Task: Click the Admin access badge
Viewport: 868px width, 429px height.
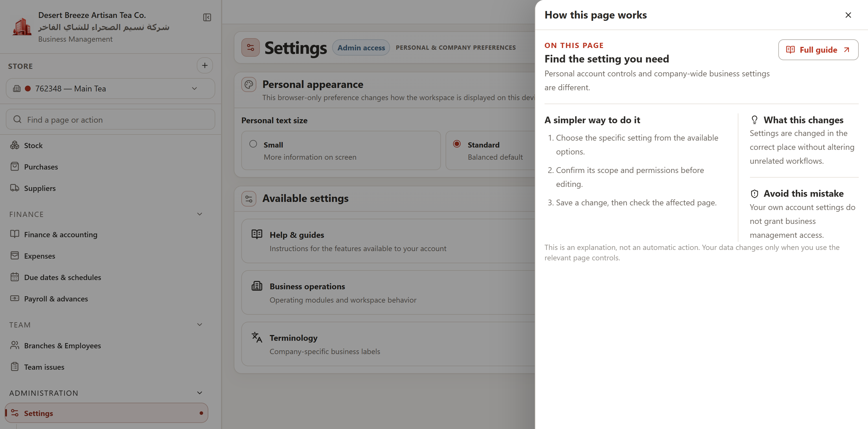Action: point(361,47)
